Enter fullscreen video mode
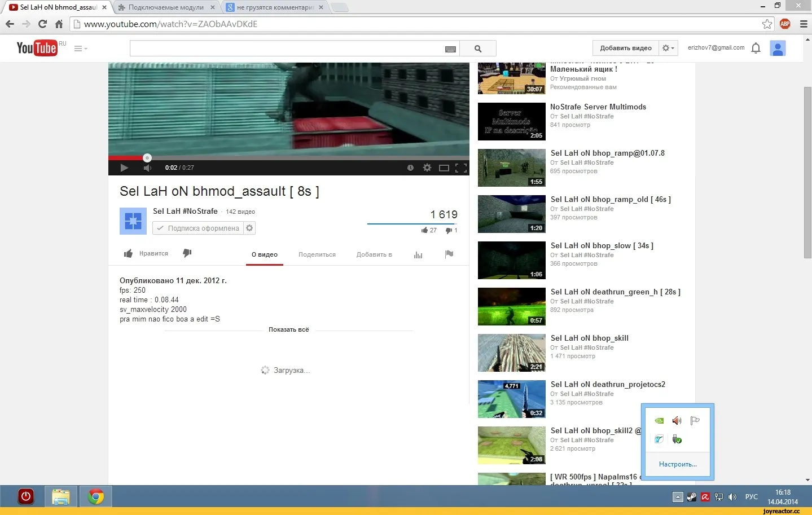 [461, 168]
